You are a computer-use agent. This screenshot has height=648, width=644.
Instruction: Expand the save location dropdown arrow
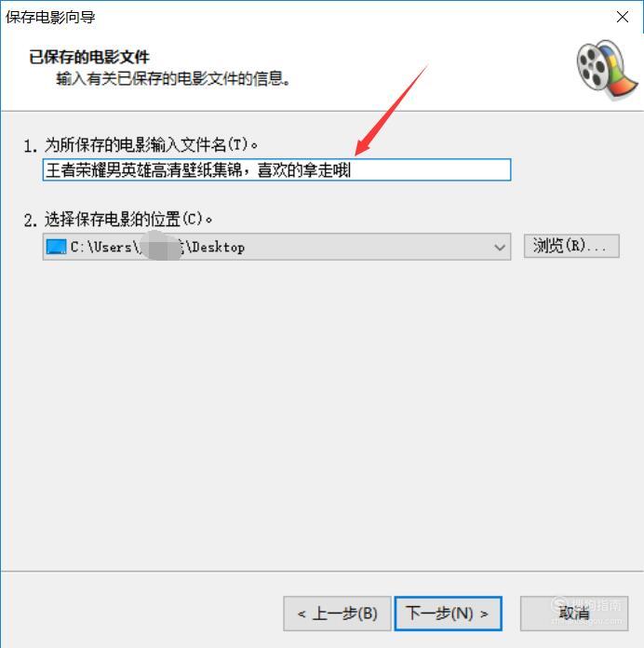pyautogui.click(x=500, y=247)
